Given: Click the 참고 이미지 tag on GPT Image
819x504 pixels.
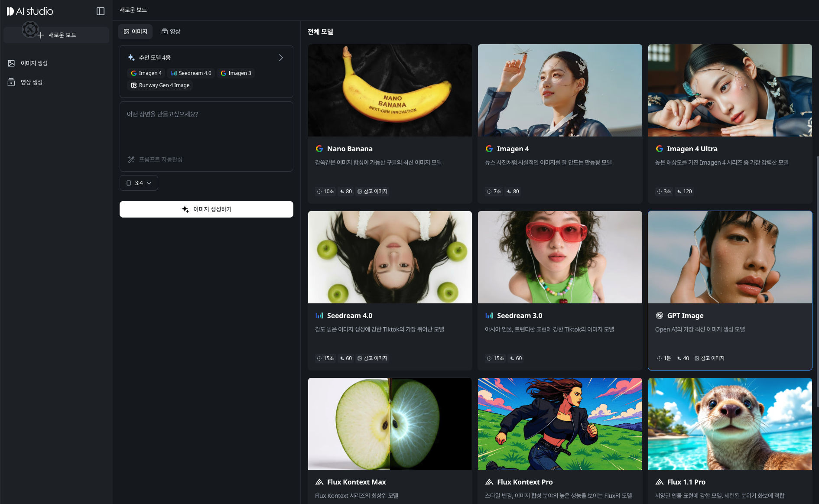Looking at the screenshot, I should click(709, 358).
